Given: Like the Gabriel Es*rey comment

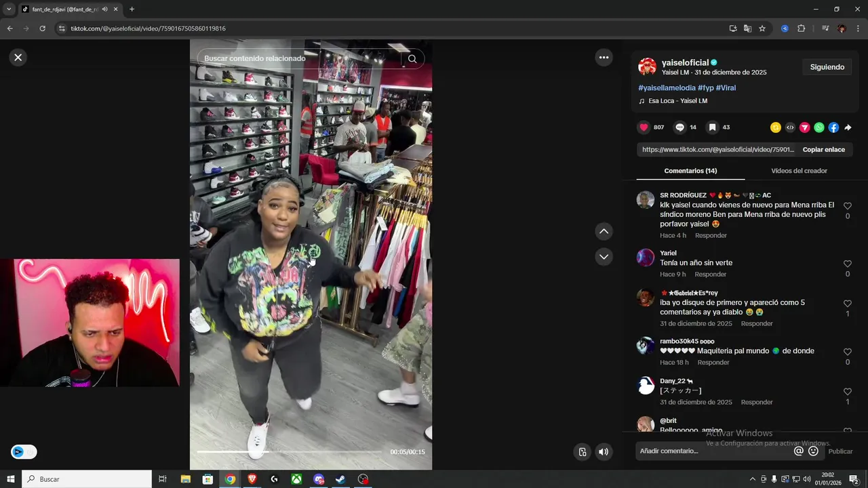Looking at the screenshot, I should 847,304.
